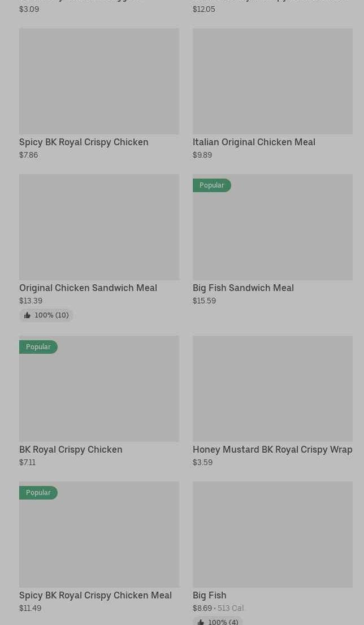Select BK Royal Crispy Chicken title
This screenshot has width=364, height=625.
(71, 449)
